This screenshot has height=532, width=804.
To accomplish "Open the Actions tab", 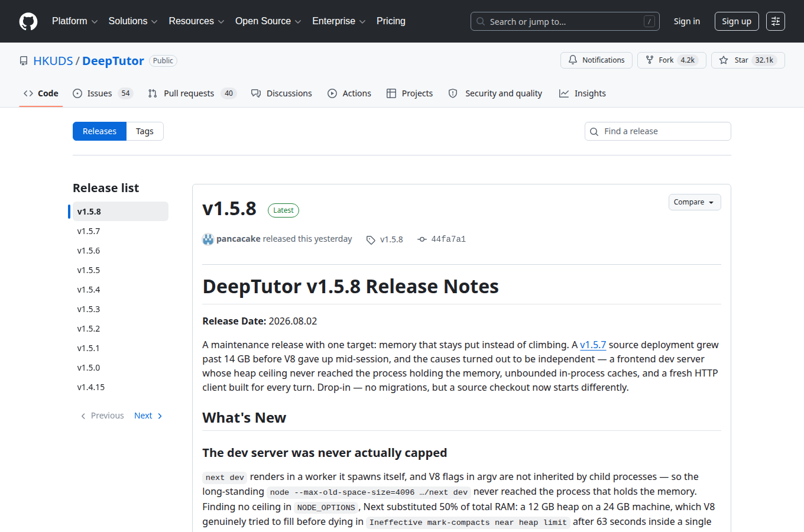I will 349,93.
